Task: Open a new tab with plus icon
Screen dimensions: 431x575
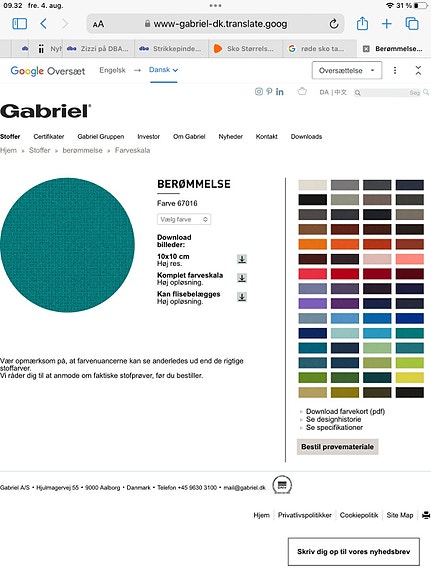Action: pyautogui.click(x=387, y=24)
